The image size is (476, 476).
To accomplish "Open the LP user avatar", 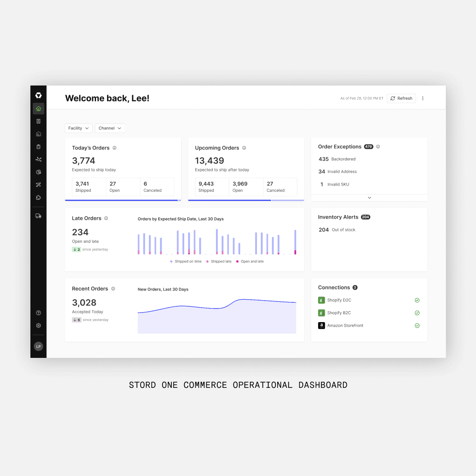I will [x=38, y=346].
